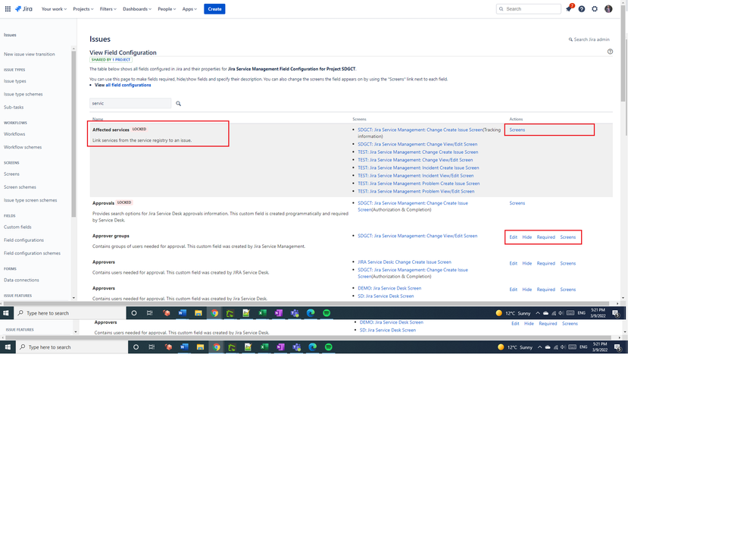Click Search Jira admin
Image resolution: width=756 pixels, height=533 pixels.
589,39
